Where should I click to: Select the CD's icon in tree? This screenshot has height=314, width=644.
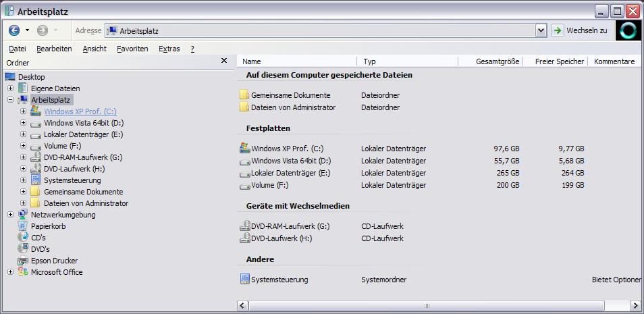tap(23, 238)
